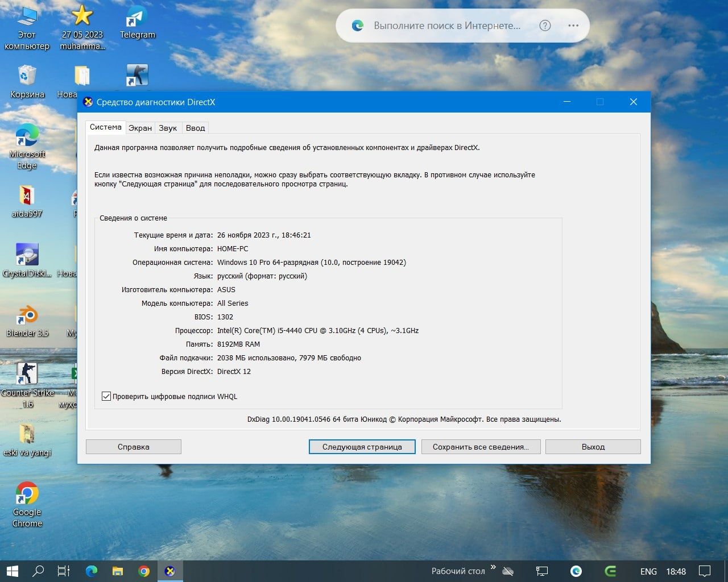Switch ENG input language indicator
Image resolution: width=728 pixels, height=582 pixels.
click(648, 571)
